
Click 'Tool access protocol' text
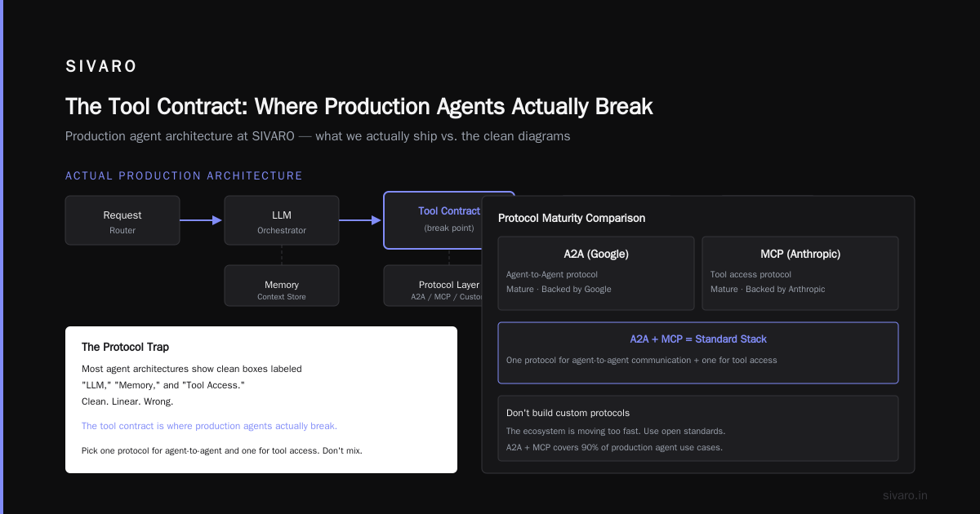point(751,275)
